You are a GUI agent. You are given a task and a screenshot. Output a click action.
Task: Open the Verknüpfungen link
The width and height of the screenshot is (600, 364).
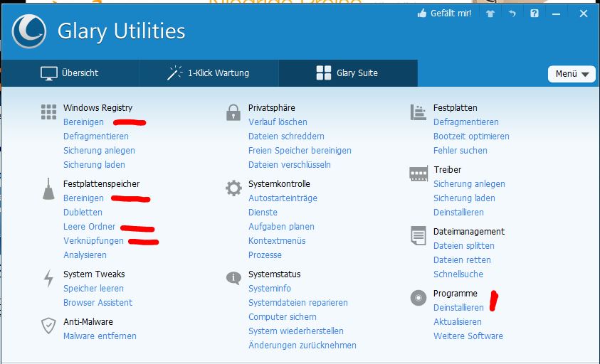click(93, 241)
